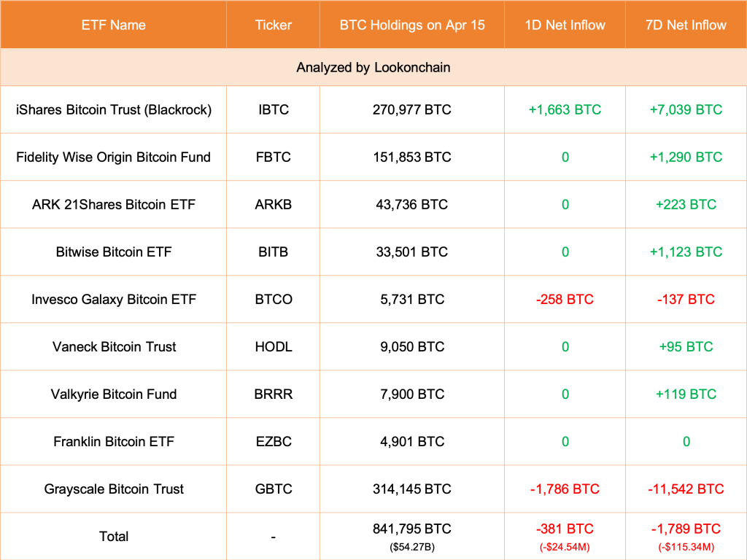Select the BITB ticker cell
Screen dimensions: 747x560
click(x=273, y=252)
